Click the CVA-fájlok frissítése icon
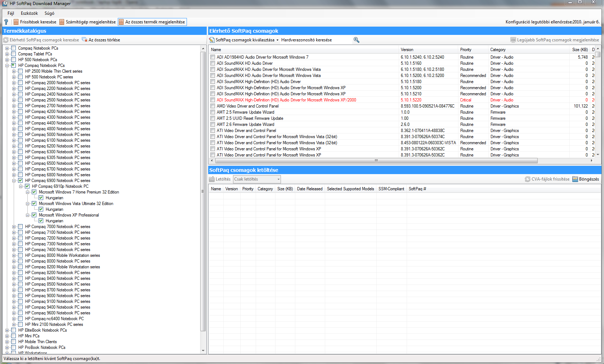604x364 pixels. [528, 179]
